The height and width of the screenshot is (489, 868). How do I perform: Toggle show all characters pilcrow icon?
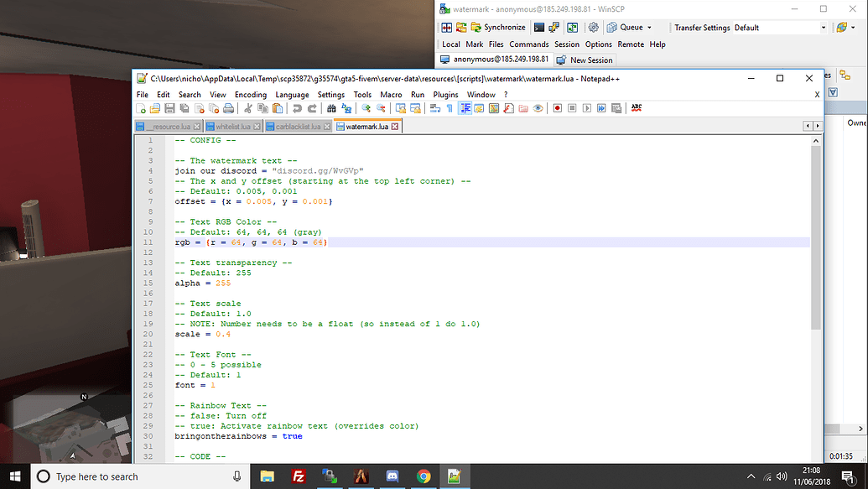click(450, 108)
